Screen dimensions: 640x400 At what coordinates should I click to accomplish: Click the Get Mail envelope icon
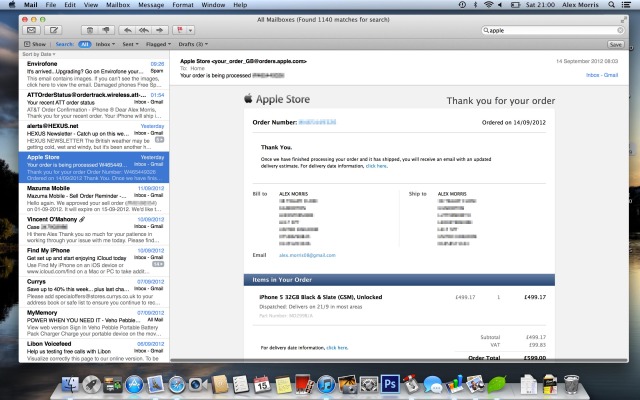(31, 30)
